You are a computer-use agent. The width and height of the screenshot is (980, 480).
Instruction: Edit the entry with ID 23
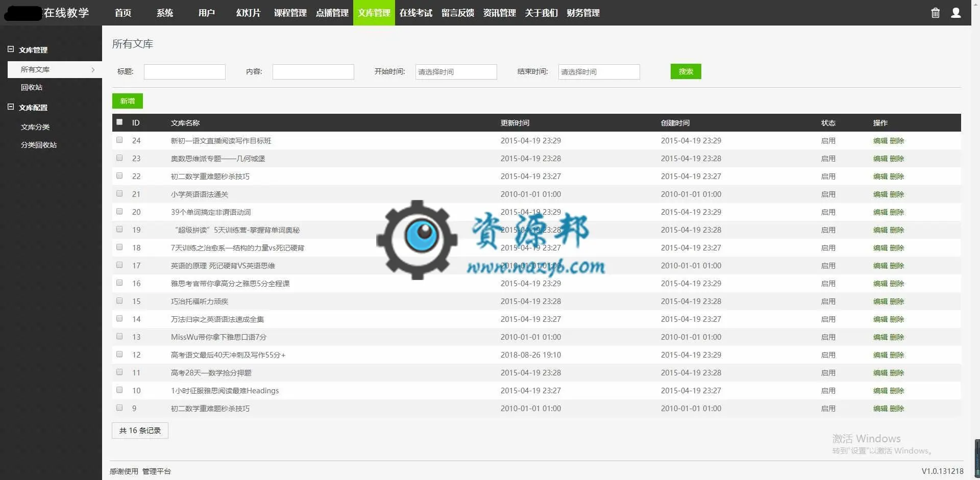pyautogui.click(x=880, y=159)
